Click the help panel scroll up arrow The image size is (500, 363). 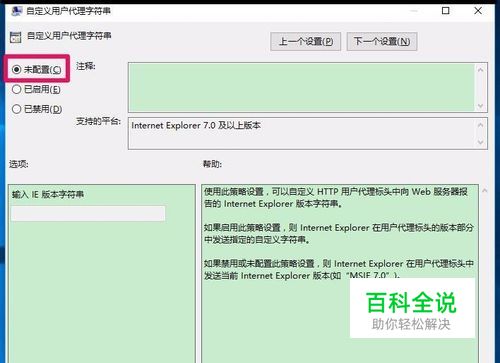tap(485, 191)
